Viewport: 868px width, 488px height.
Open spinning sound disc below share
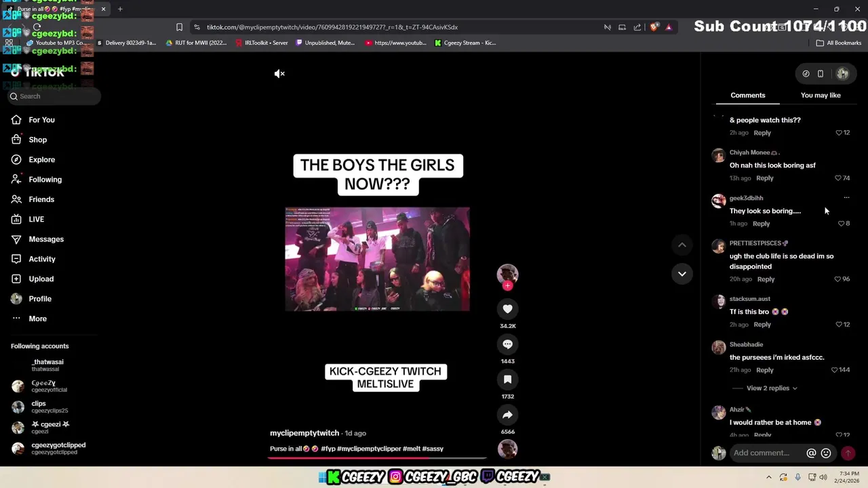click(507, 449)
